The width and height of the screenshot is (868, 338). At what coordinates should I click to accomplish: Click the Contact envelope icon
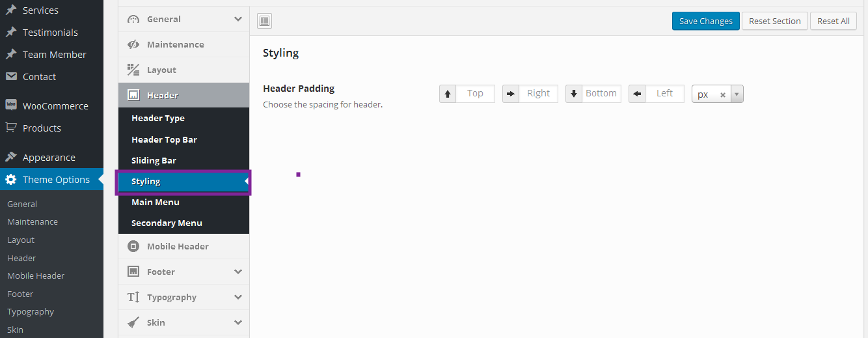[11, 76]
